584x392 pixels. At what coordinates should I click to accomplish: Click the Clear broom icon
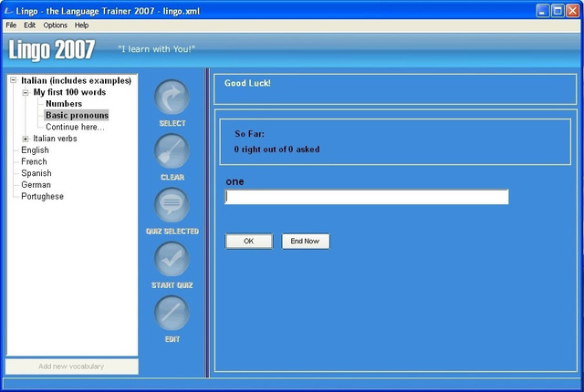point(172,151)
